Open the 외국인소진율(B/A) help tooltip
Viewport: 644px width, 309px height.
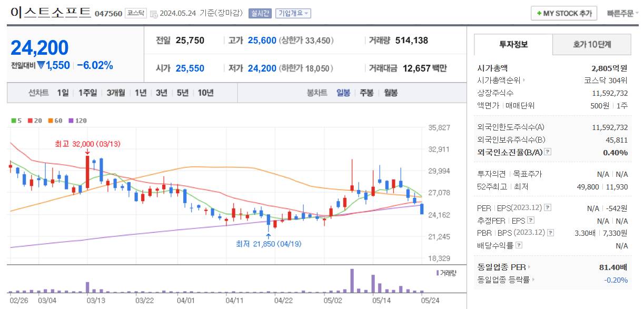(x=548, y=152)
